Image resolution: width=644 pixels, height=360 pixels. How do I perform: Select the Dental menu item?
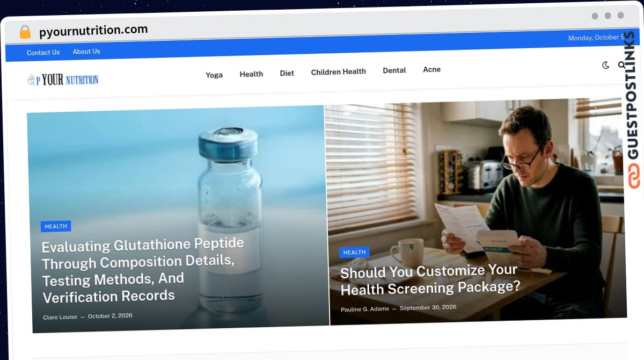pyautogui.click(x=394, y=70)
